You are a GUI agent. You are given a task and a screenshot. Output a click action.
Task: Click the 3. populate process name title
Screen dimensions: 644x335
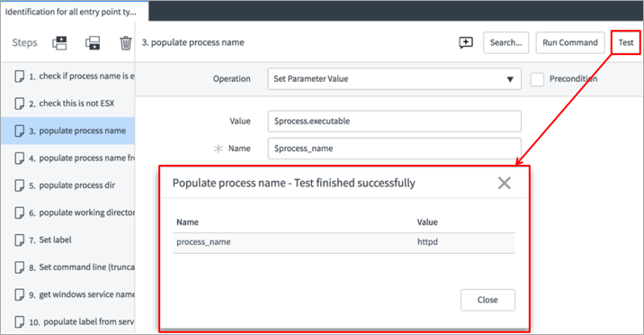193,42
